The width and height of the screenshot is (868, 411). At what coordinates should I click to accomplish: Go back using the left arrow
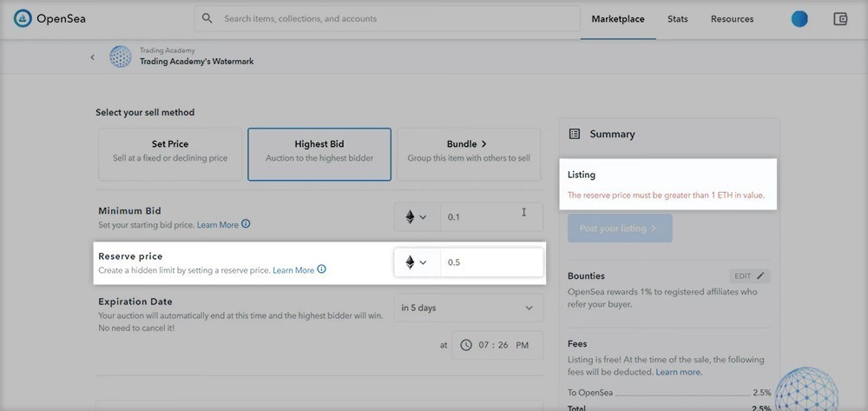coord(93,57)
